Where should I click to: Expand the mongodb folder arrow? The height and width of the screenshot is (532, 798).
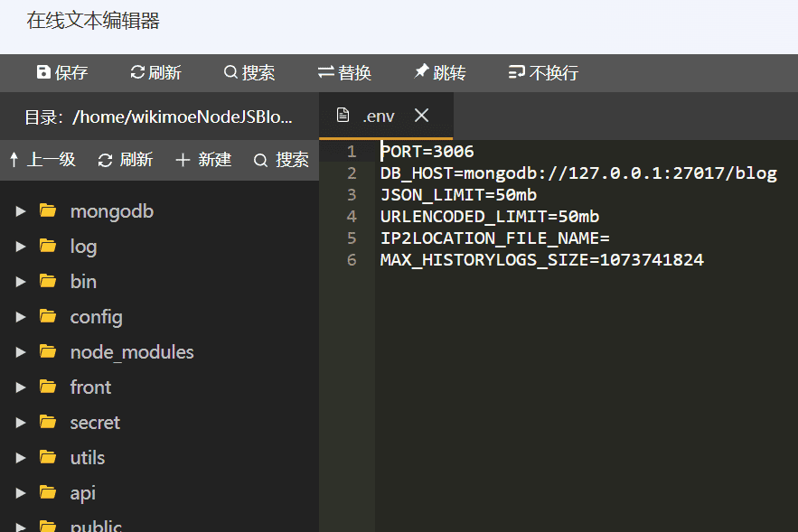coord(21,211)
